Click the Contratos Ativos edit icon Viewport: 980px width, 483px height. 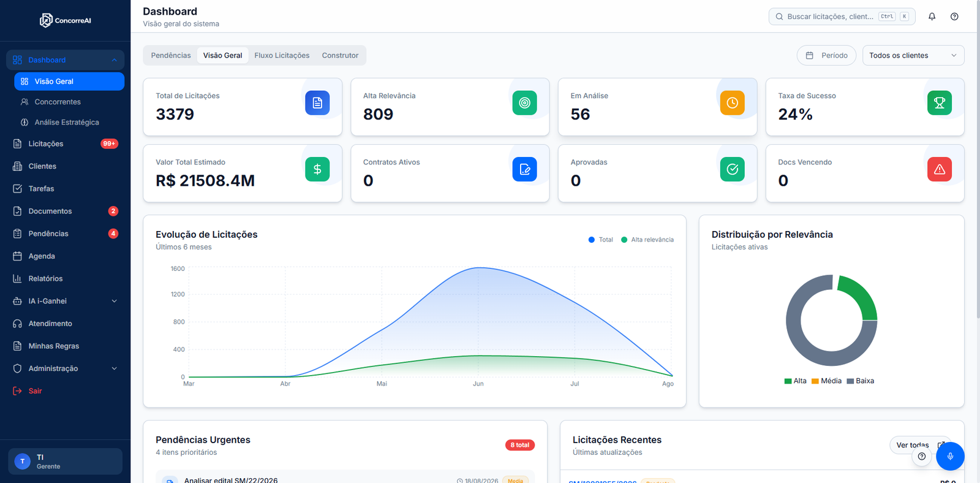click(525, 169)
